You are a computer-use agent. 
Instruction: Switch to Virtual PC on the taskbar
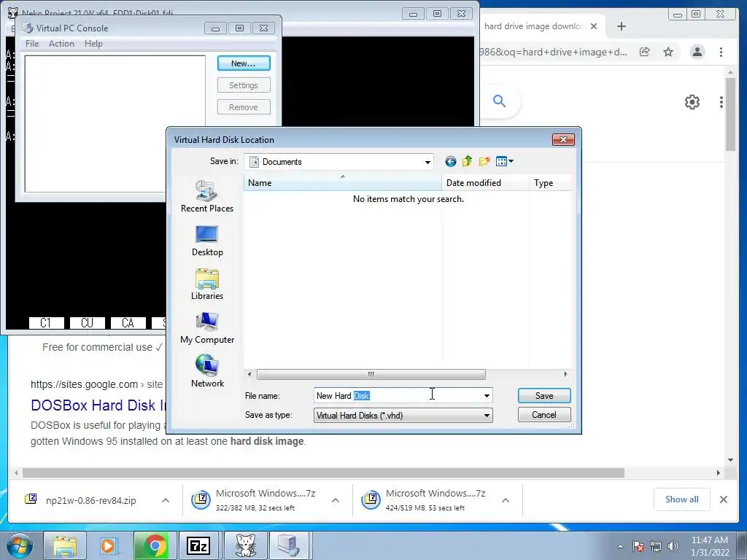289,545
